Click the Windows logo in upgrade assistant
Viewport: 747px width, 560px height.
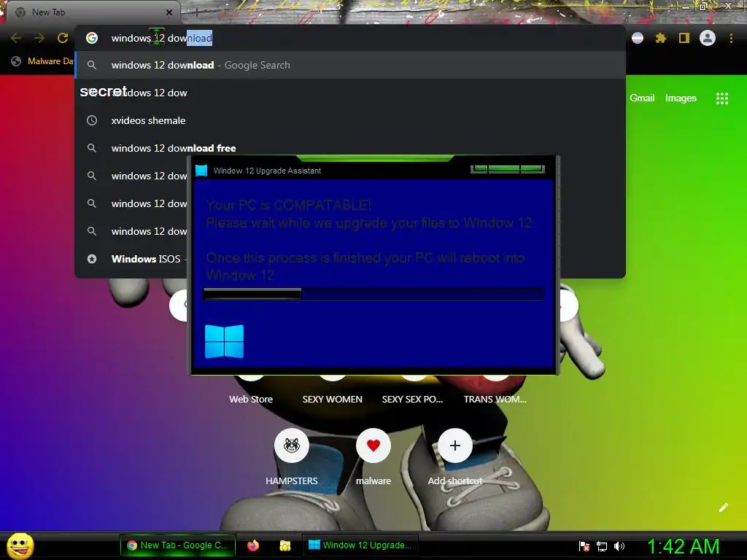[x=225, y=341]
